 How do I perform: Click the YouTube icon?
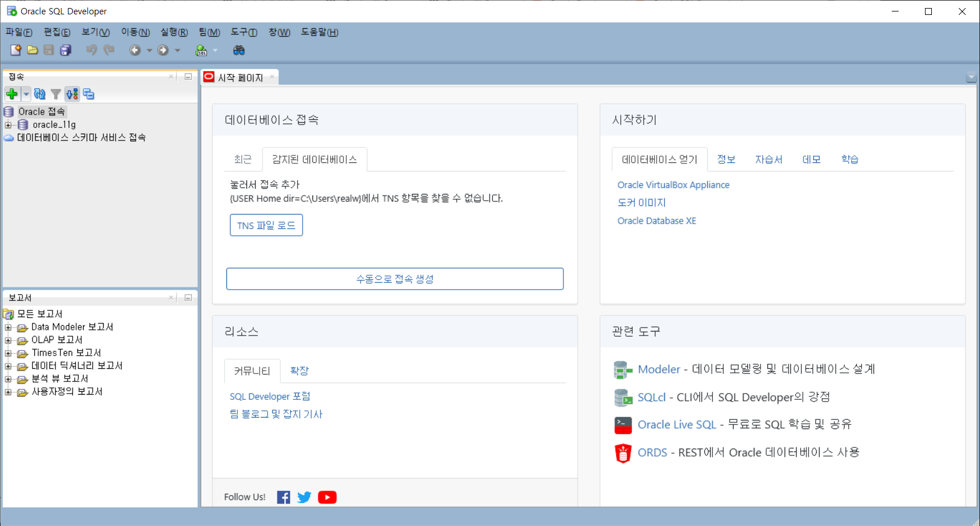tap(327, 497)
